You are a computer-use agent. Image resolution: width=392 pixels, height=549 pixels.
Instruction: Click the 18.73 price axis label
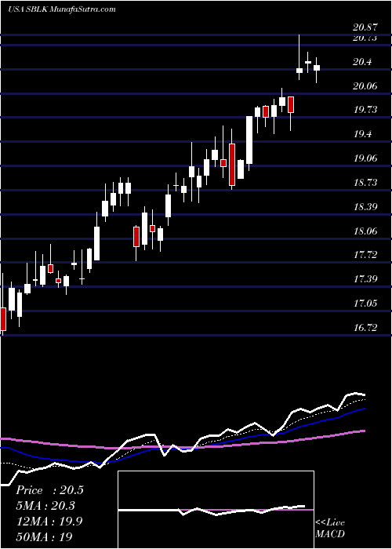pyautogui.click(x=365, y=183)
